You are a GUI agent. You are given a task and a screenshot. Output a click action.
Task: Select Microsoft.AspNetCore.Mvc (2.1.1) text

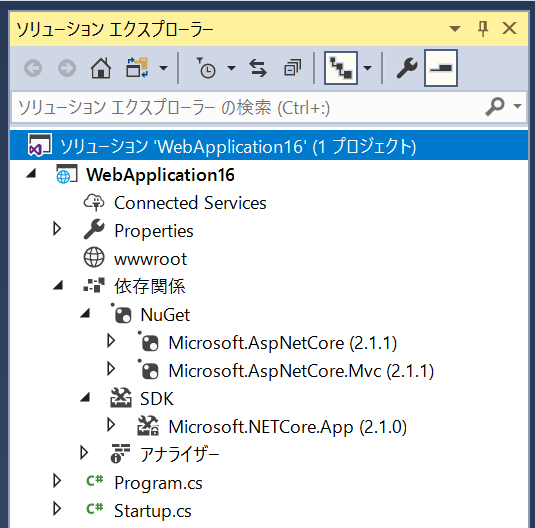point(301,371)
